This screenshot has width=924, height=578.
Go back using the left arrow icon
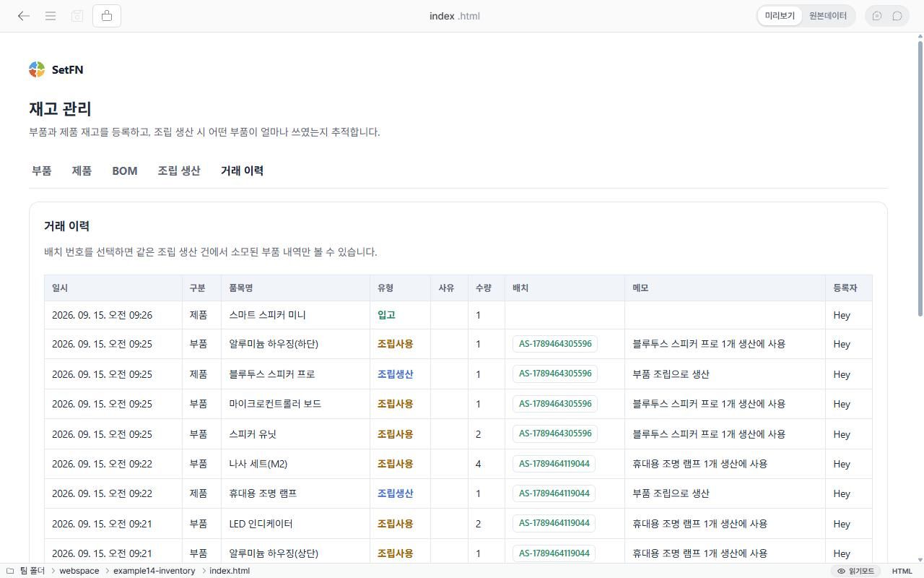pyautogui.click(x=24, y=16)
